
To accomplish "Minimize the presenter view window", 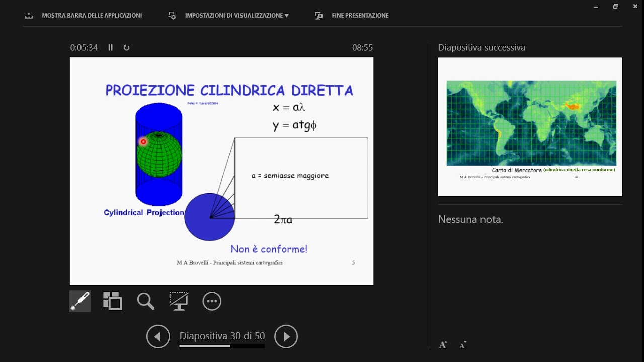I will pos(596,7).
